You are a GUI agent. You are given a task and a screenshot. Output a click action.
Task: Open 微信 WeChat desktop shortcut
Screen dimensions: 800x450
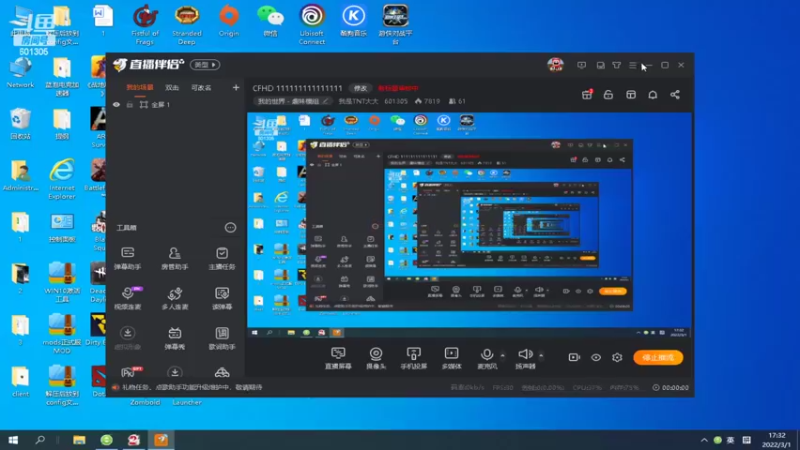point(270,21)
